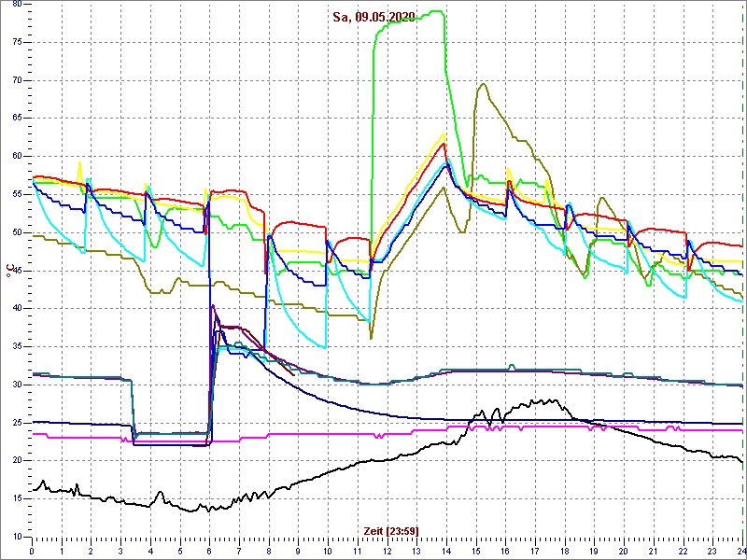Click hour 9 on the time axis
This screenshot has width=747, height=560.
298,550
